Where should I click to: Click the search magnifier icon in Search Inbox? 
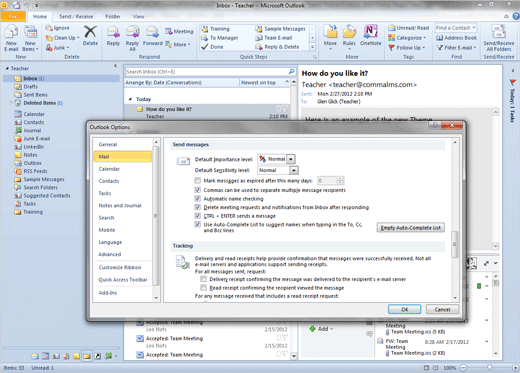pos(291,71)
